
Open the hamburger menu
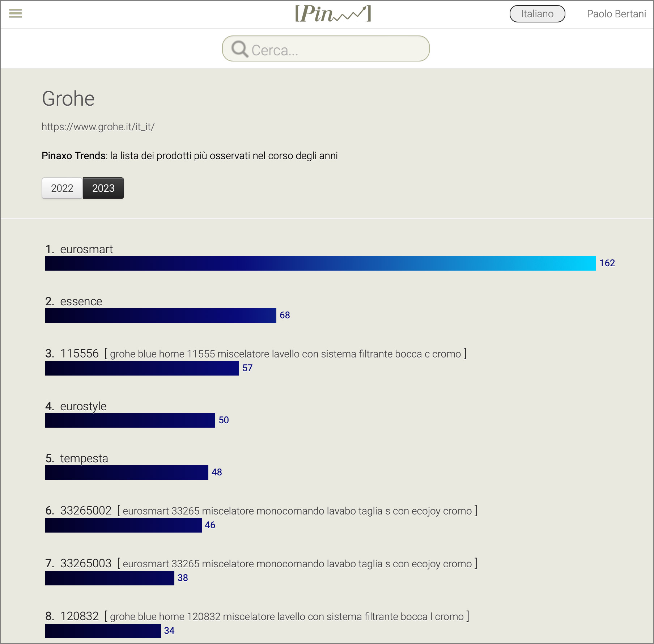click(x=16, y=13)
